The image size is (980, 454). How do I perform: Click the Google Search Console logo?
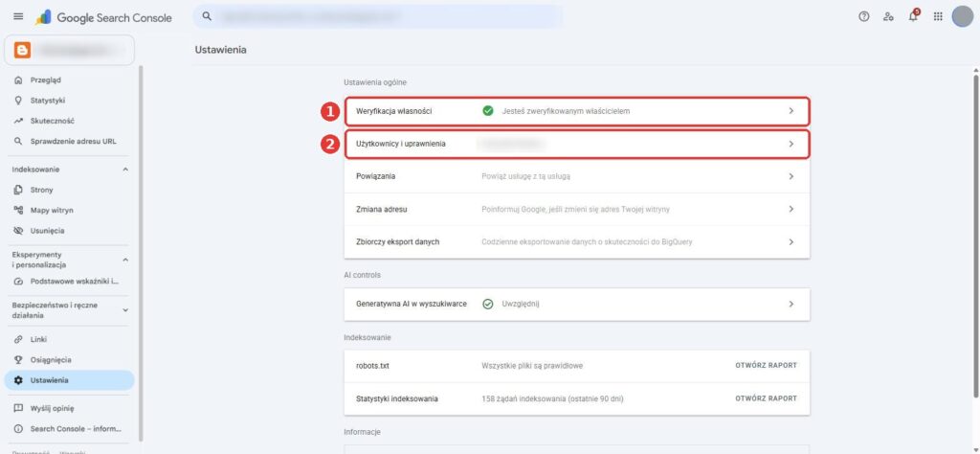tap(103, 17)
